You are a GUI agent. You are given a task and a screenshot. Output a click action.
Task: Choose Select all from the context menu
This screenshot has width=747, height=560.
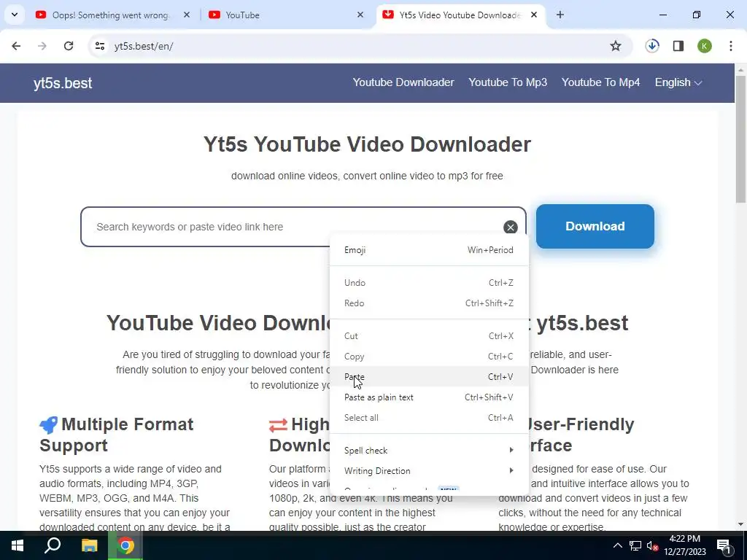[429, 418]
